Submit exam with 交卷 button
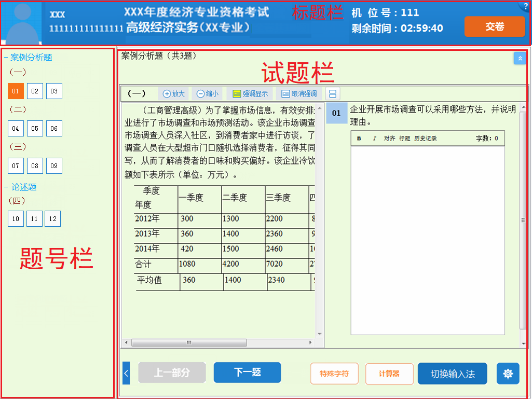The width and height of the screenshot is (532, 399). tap(494, 26)
